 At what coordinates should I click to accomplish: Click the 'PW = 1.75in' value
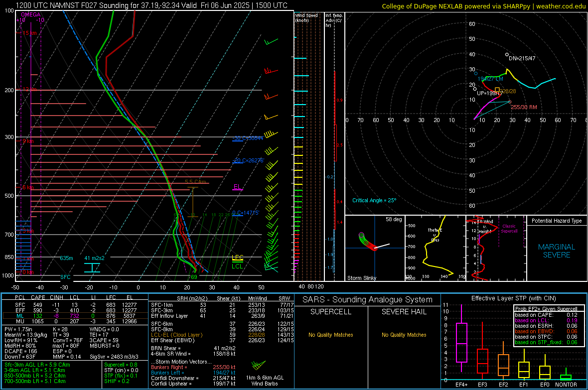(x=18, y=329)
